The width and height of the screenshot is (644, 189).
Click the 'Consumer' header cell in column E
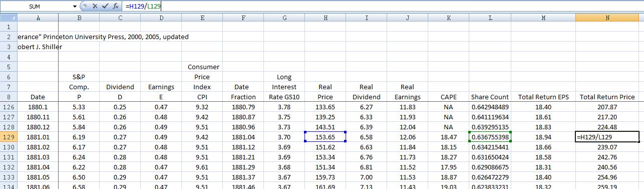pos(202,67)
